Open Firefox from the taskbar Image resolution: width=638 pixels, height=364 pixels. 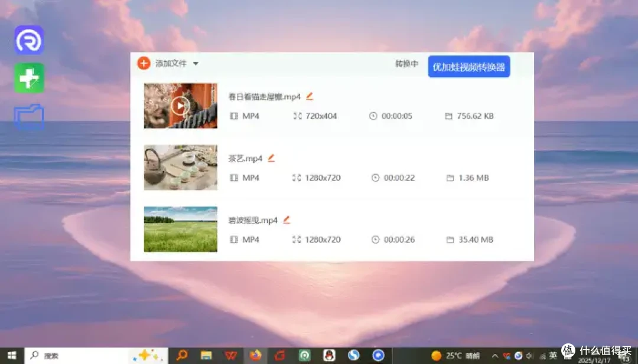(x=256, y=356)
